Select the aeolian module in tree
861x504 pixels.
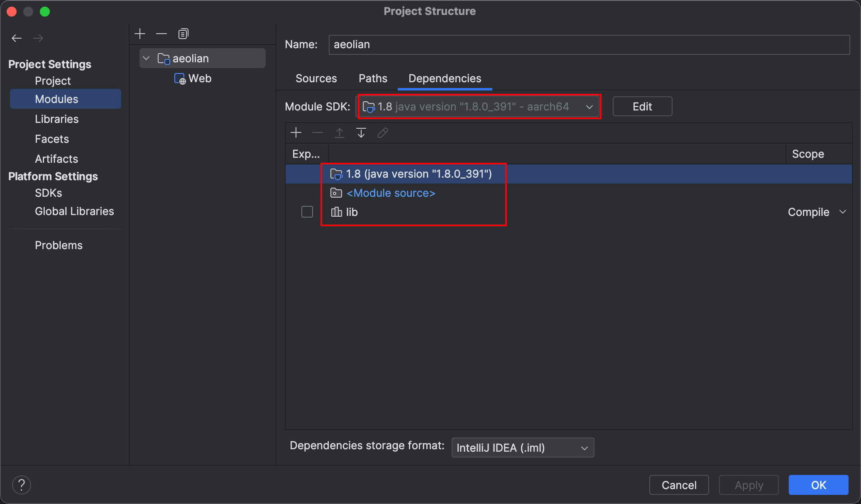[203, 59]
